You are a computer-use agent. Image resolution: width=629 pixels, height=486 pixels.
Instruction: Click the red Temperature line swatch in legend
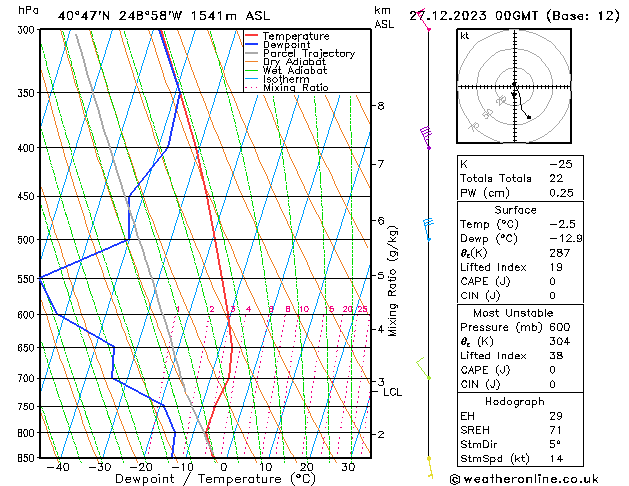click(252, 36)
